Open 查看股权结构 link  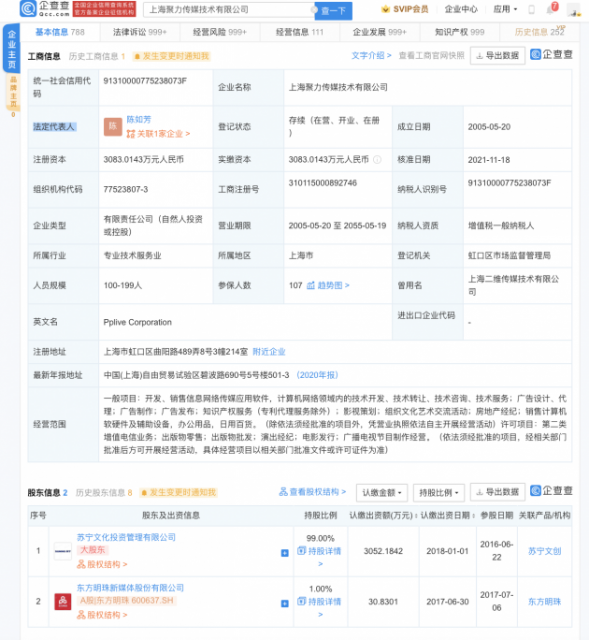[x=313, y=492]
